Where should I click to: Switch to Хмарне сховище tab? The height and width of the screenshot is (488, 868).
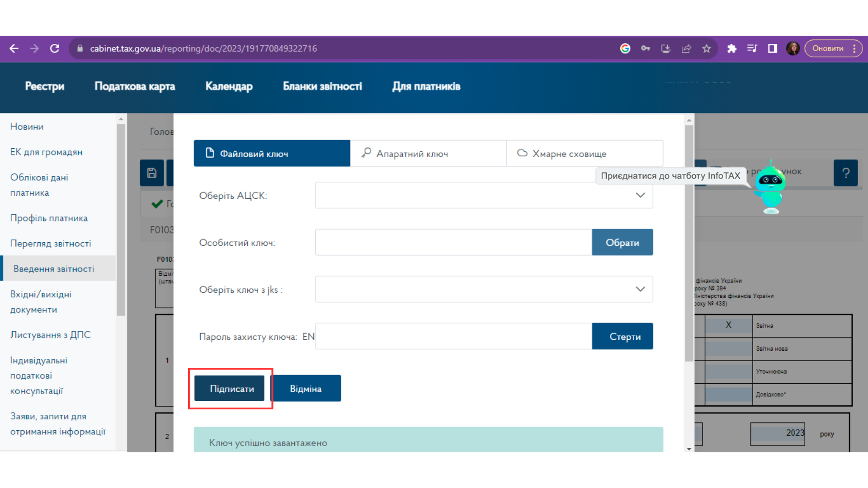pos(585,154)
